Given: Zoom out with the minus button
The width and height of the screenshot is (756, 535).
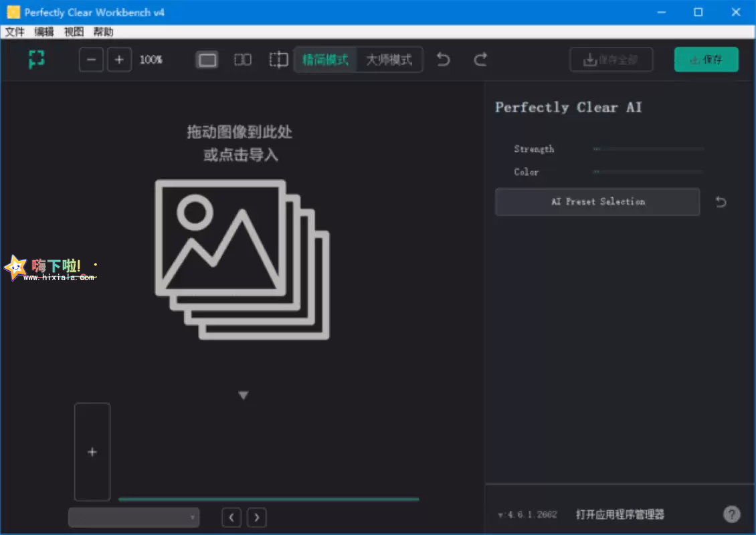Looking at the screenshot, I should 91,60.
